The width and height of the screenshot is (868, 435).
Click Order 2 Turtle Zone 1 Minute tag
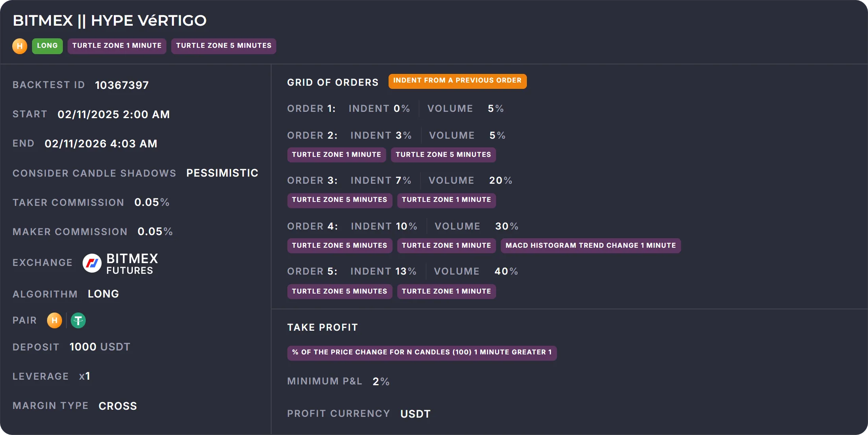336,155
